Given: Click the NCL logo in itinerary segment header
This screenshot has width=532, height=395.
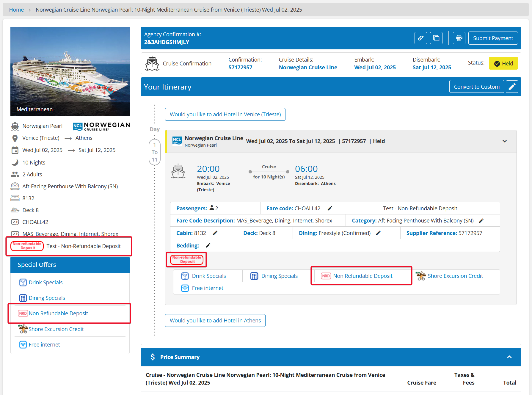Looking at the screenshot, I should tap(177, 140).
